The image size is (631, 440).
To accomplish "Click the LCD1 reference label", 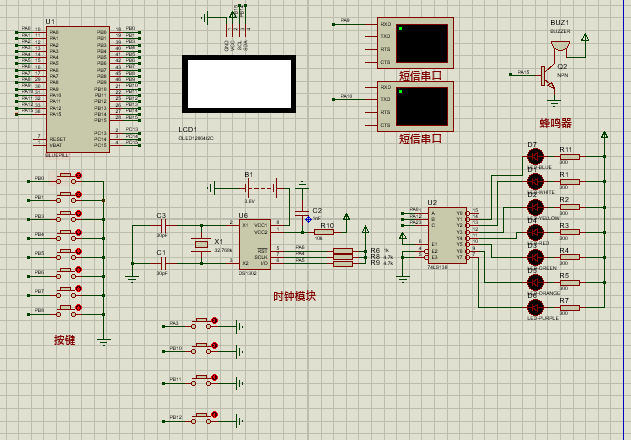I will [188, 130].
